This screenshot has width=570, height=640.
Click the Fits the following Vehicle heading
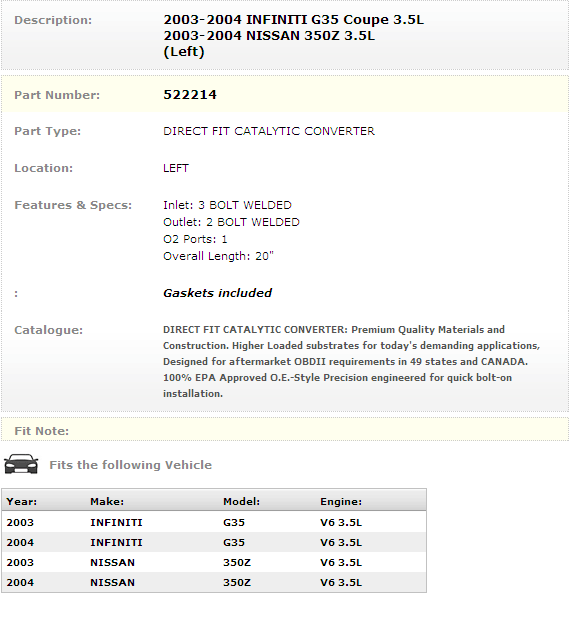pyautogui.click(x=131, y=465)
